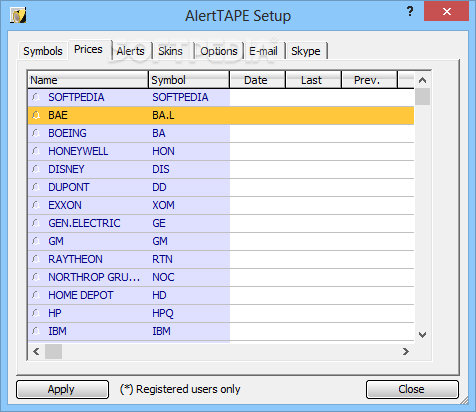Screen dimensions: 476x412
Task: Select the GEN.ELECTRIC name cell
Action: pos(88,223)
